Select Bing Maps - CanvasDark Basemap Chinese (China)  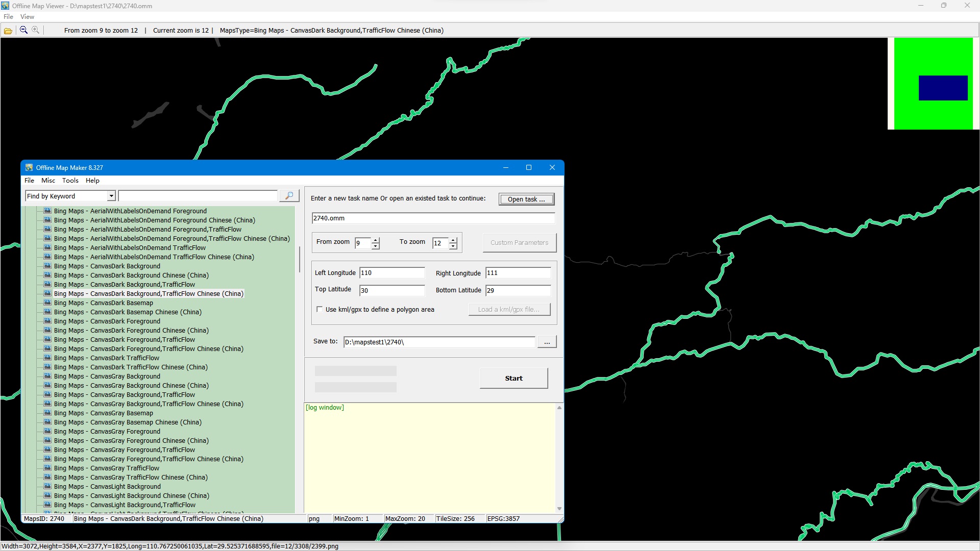coord(128,312)
